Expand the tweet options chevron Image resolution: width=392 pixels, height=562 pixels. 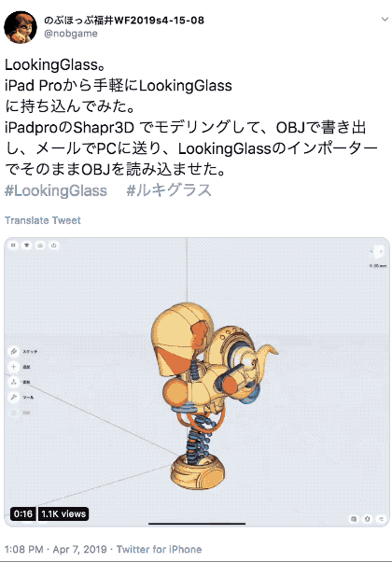tap(385, 20)
